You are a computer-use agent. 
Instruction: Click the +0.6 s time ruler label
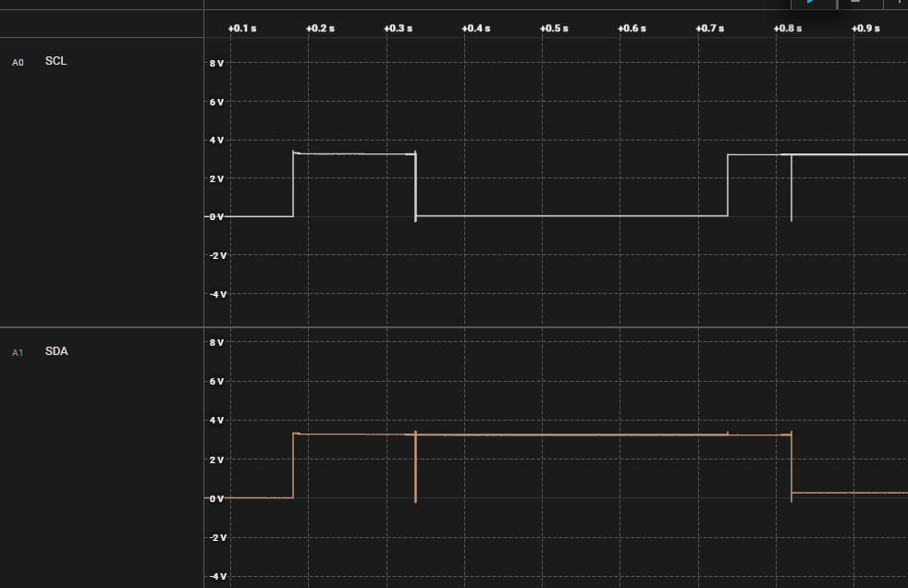(632, 29)
